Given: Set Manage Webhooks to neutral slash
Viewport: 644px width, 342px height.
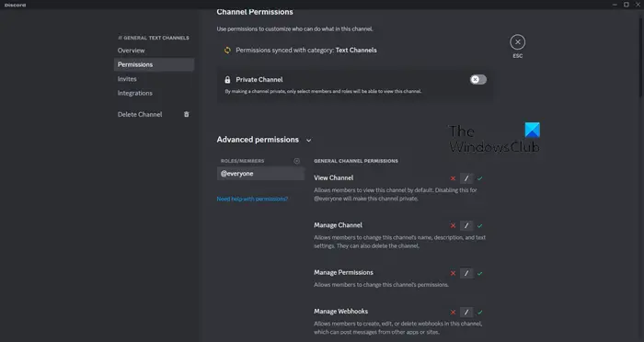Looking at the screenshot, I should pos(466,312).
